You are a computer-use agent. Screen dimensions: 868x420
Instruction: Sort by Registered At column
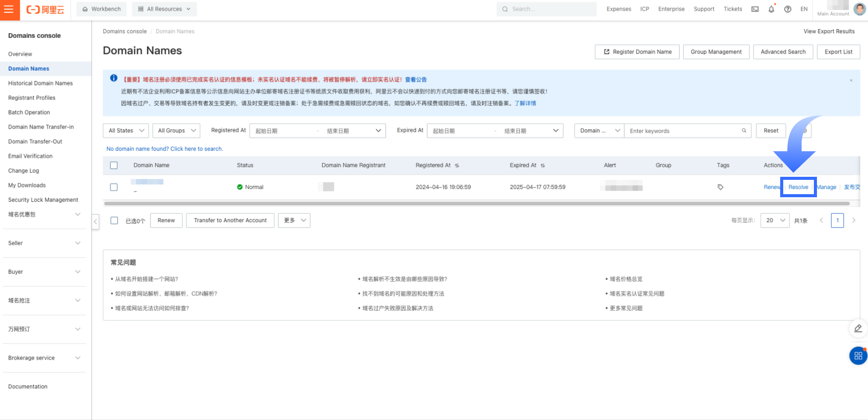coord(457,166)
